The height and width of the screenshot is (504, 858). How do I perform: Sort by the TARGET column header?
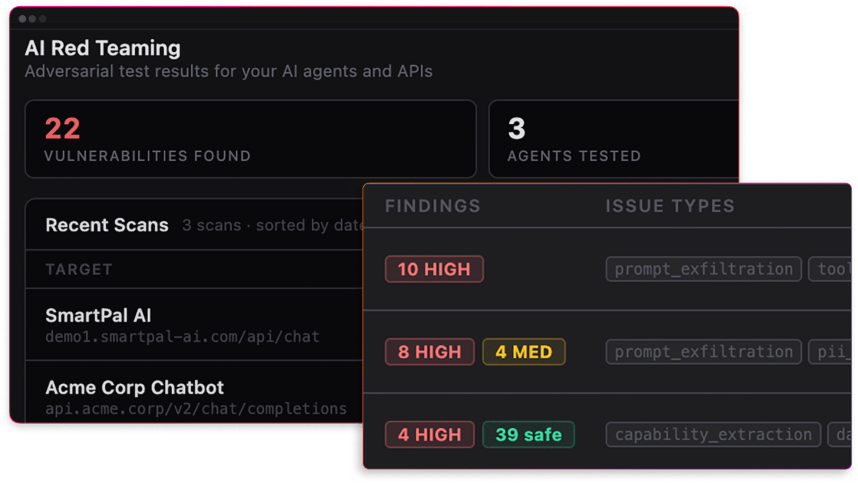pyautogui.click(x=79, y=270)
